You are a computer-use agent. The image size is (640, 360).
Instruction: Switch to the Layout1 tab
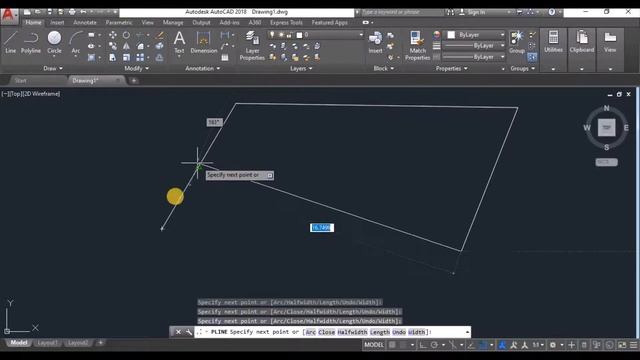(x=47, y=343)
